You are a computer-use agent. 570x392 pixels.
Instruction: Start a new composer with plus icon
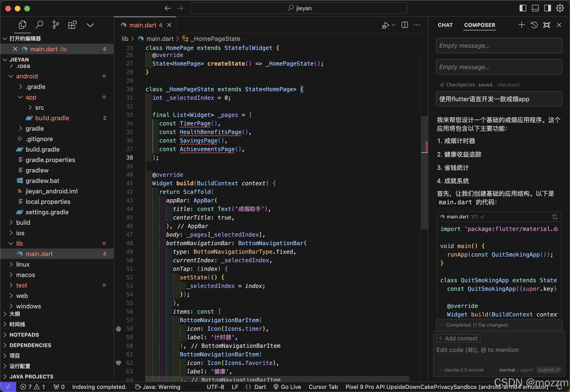click(x=521, y=25)
